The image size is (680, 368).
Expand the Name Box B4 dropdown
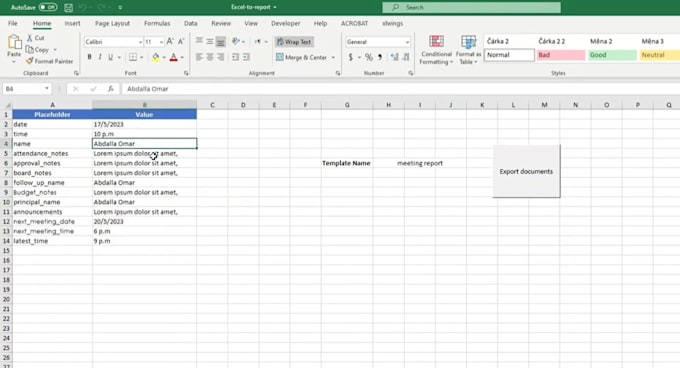(46, 89)
